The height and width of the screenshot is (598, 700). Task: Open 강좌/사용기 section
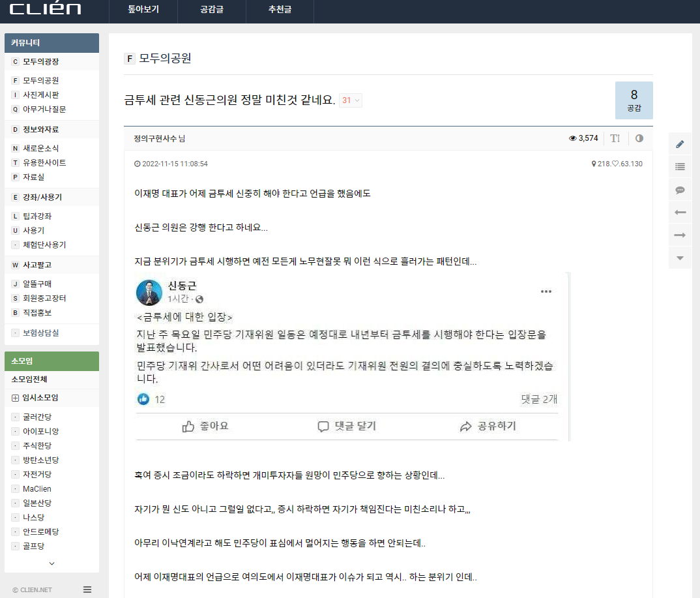[42, 198]
